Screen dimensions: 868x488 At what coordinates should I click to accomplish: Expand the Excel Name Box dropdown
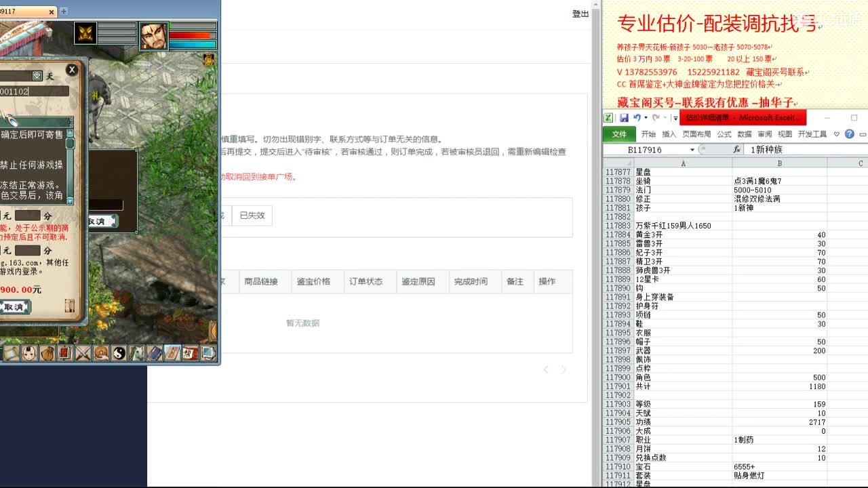tap(692, 150)
